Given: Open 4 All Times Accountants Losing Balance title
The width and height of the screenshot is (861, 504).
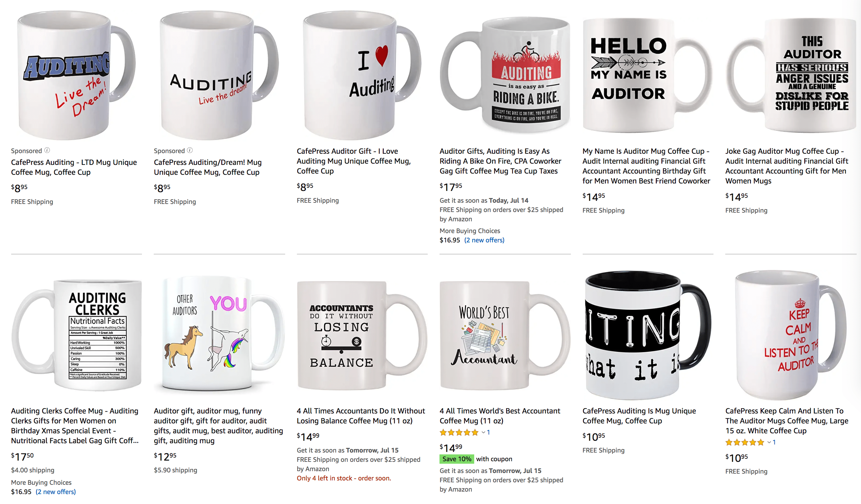Looking at the screenshot, I should (x=361, y=416).
